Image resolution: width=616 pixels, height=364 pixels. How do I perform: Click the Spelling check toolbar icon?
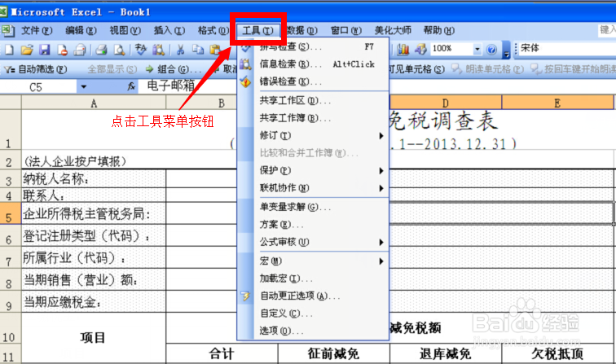coord(141,50)
